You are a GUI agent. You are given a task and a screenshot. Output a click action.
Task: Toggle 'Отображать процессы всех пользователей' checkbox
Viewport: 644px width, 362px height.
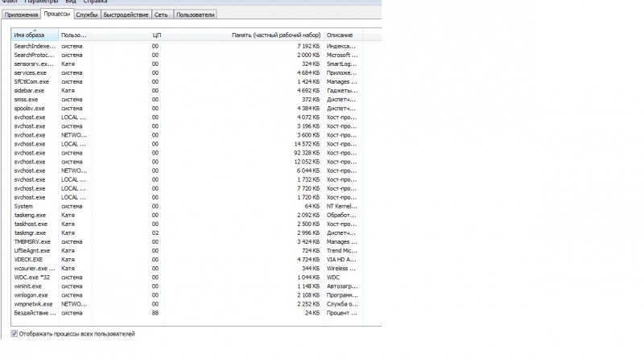[14, 334]
